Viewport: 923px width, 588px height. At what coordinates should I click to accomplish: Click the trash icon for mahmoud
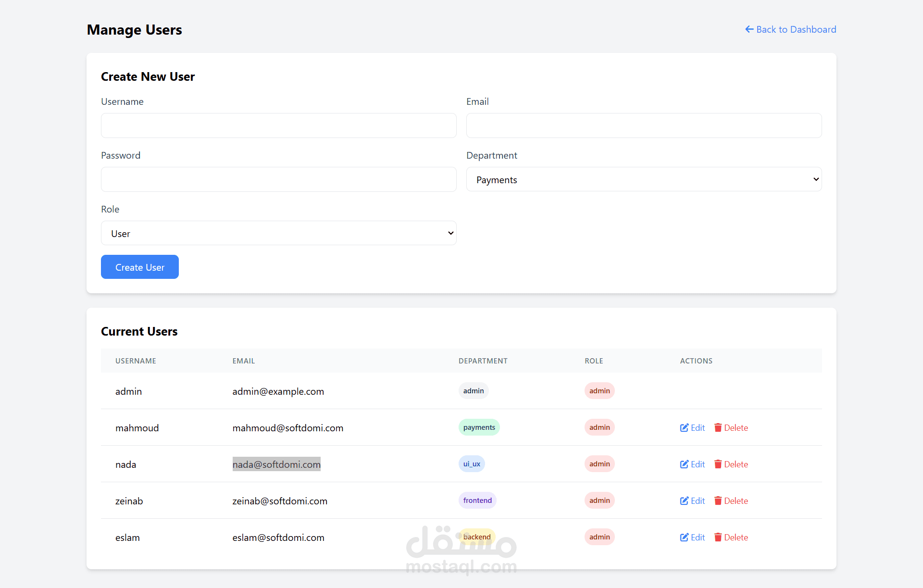click(718, 428)
